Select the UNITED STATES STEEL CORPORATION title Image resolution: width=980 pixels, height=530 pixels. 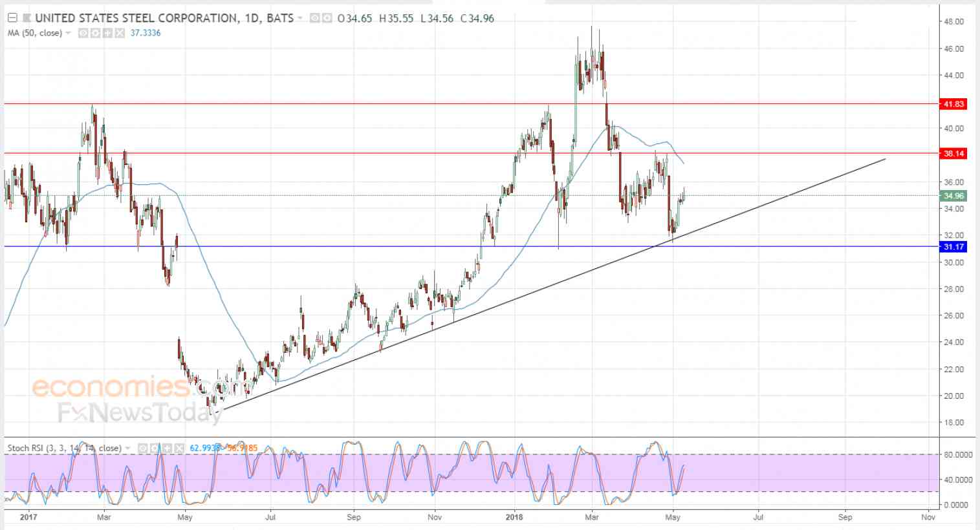click(137, 18)
